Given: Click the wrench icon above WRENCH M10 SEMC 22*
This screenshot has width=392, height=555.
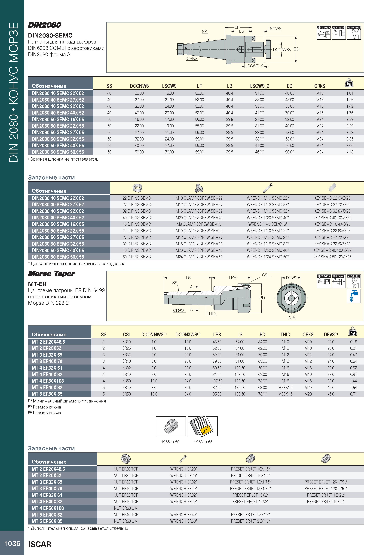Looking at the screenshot, I should [268, 188].
